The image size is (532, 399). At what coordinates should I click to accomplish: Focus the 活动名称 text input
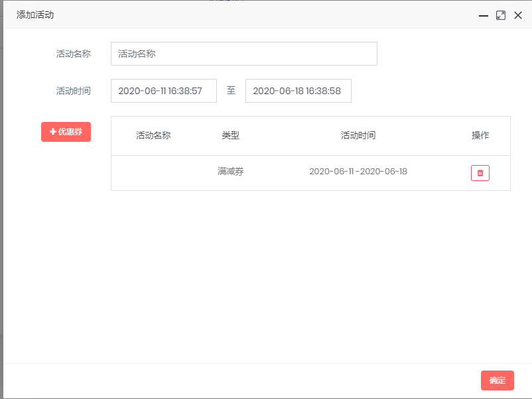pyautogui.click(x=243, y=54)
